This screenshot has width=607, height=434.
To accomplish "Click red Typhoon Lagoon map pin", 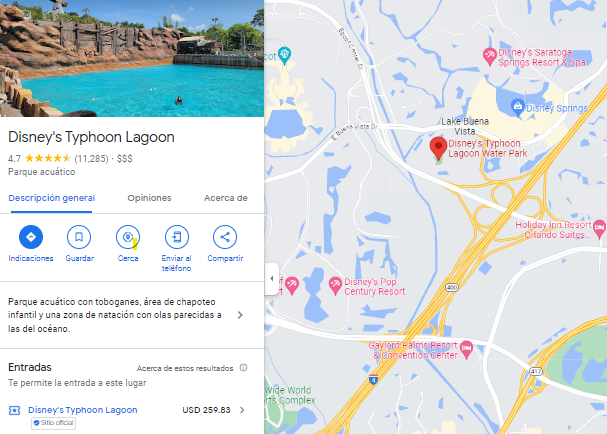I will tap(438, 148).
